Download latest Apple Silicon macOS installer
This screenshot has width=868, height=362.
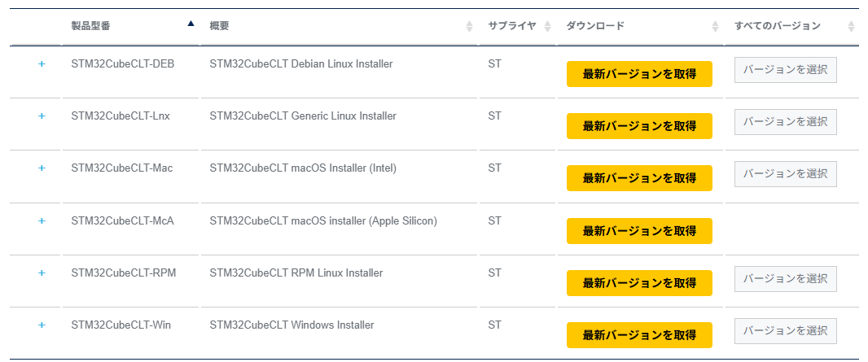pyautogui.click(x=639, y=231)
